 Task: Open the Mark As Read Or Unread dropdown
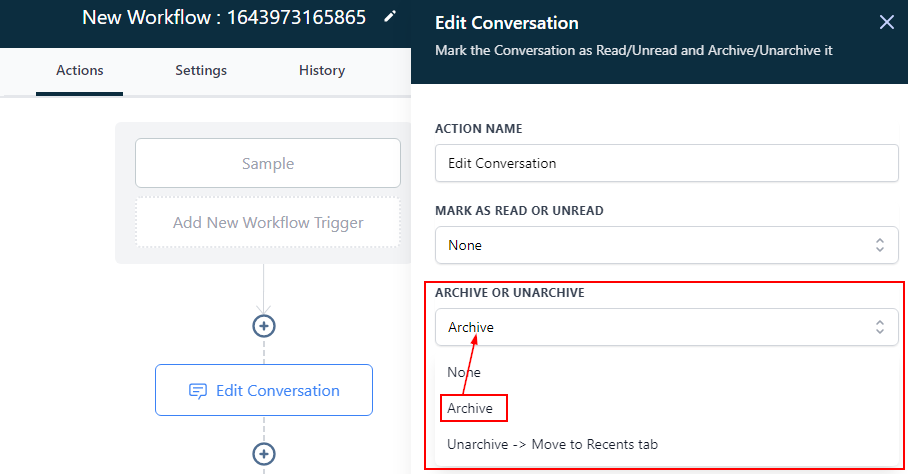pos(666,245)
